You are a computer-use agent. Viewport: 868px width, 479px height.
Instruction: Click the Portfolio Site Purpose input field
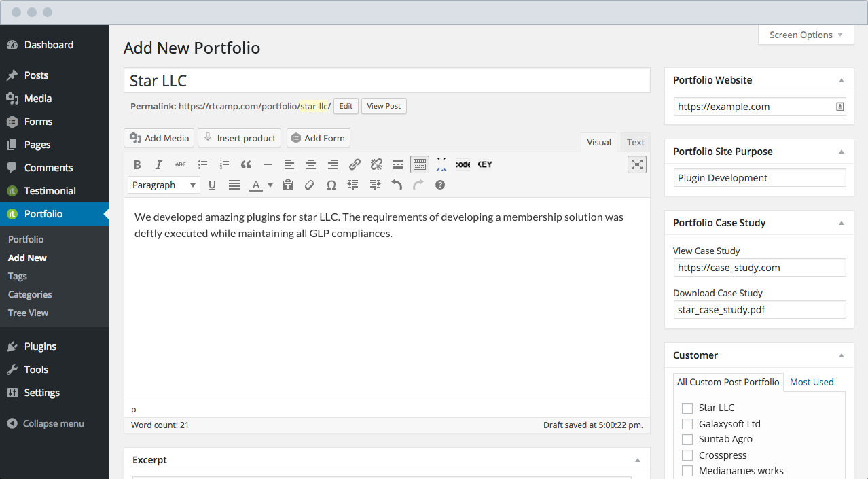[x=759, y=178]
